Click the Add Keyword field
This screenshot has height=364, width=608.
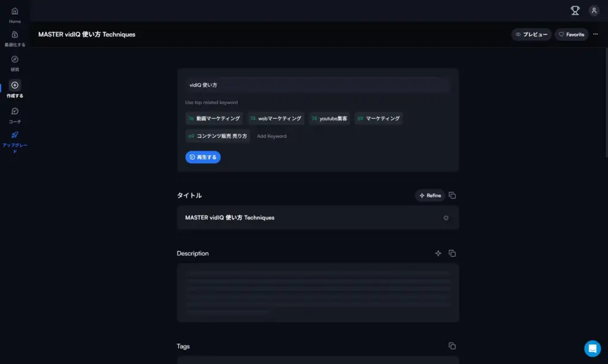pos(272,136)
